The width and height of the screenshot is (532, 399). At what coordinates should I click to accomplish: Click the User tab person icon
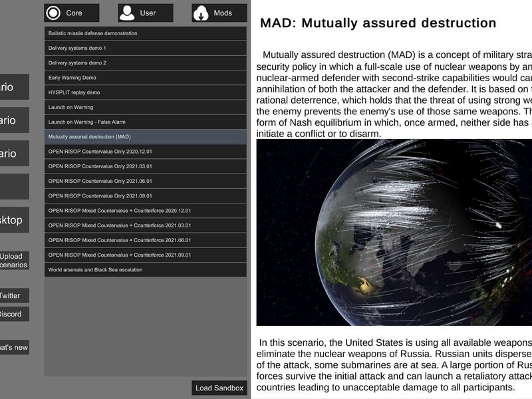click(x=127, y=13)
